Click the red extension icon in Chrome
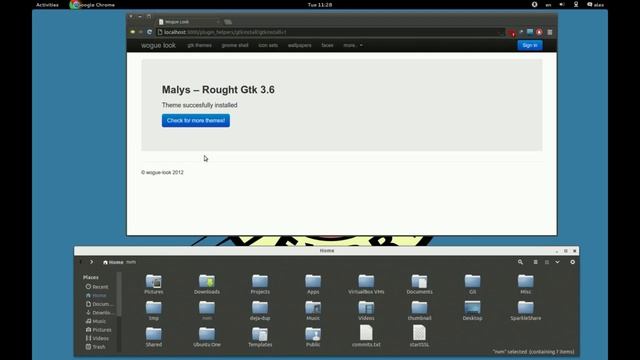 click(511, 32)
